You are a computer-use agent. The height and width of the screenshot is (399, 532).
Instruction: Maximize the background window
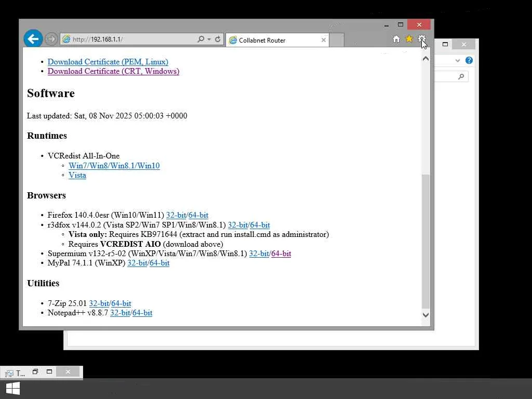(445, 44)
